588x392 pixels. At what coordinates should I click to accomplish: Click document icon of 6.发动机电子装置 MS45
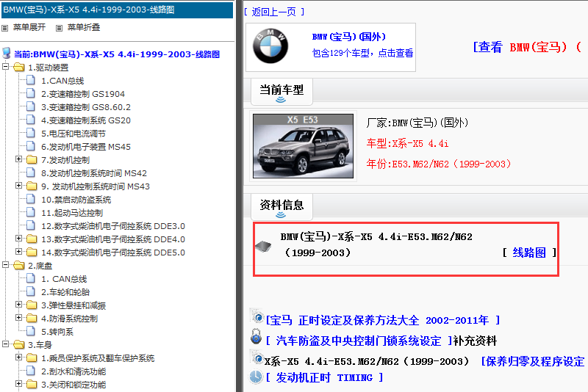coord(31,146)
